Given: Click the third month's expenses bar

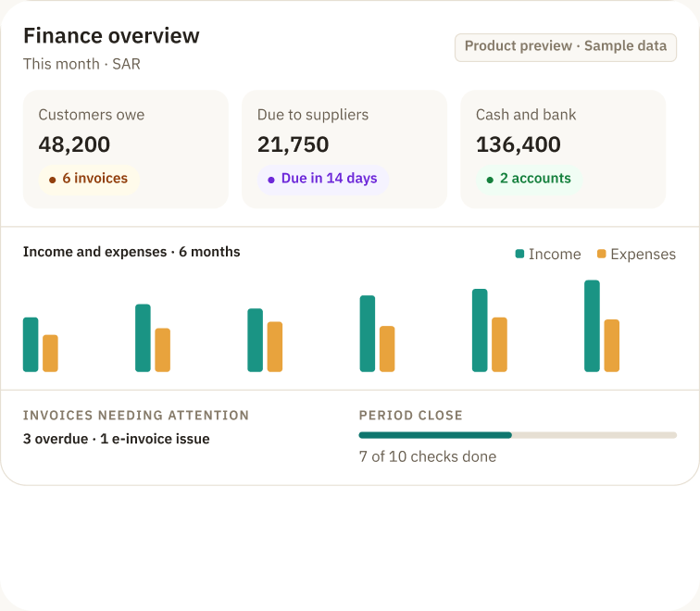Looking at the screenshot, I should coord(275,347).
